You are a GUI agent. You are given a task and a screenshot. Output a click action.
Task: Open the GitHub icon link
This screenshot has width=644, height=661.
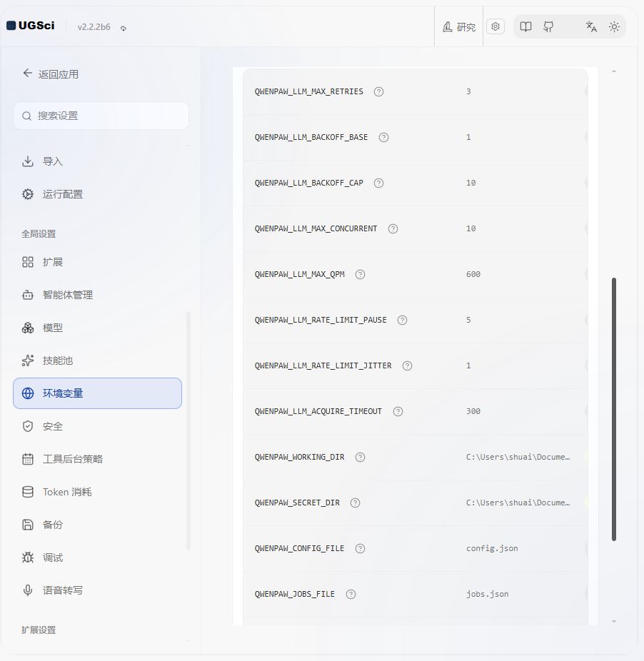point(548,27)
